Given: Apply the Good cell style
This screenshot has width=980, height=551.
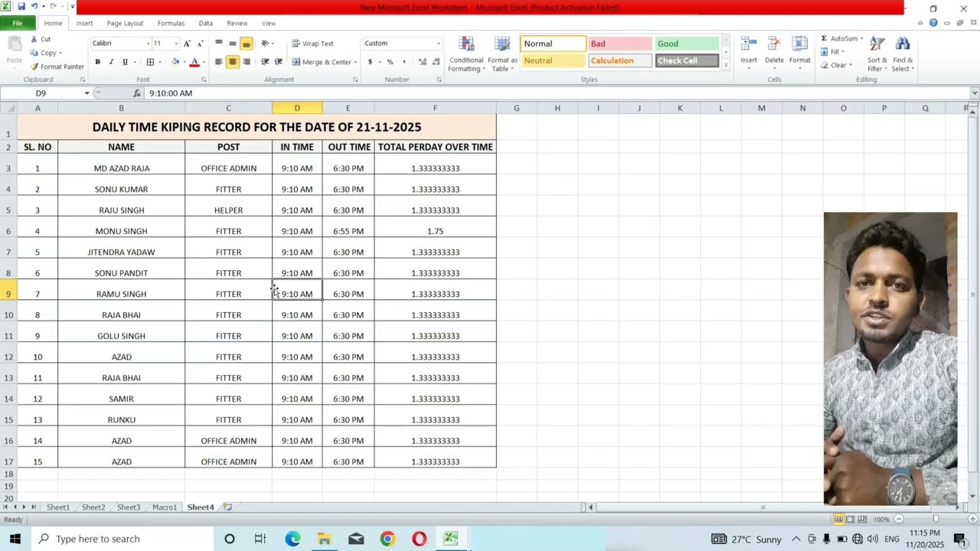Looking at the screenshot, I should click(x=687, y=44).
